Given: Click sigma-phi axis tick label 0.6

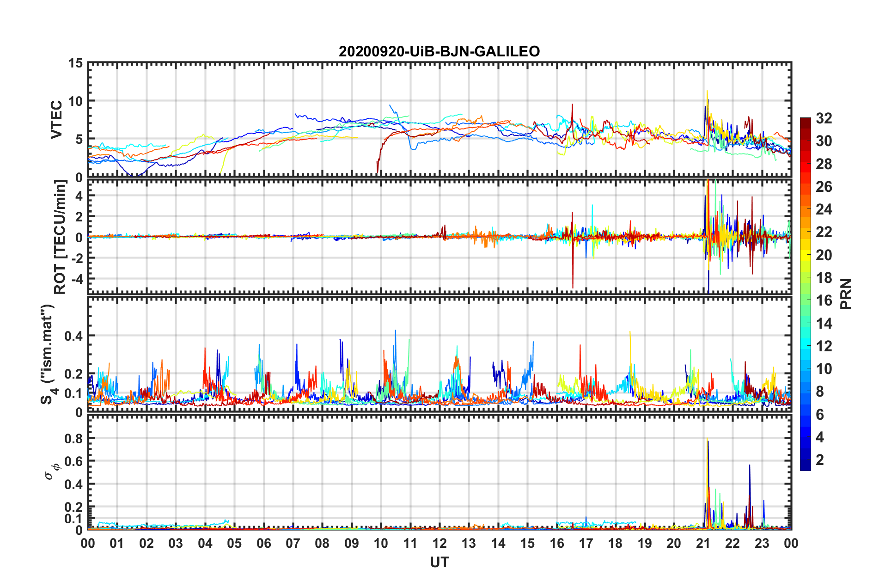Looking at the screenshot, I should 73,461.
